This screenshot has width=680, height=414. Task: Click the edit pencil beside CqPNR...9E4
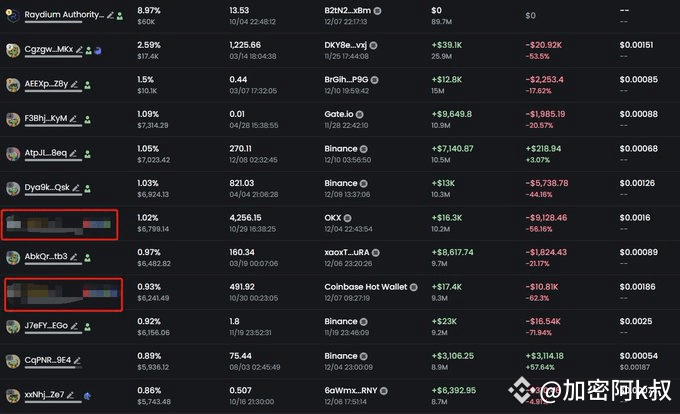(x=77, y=361)
